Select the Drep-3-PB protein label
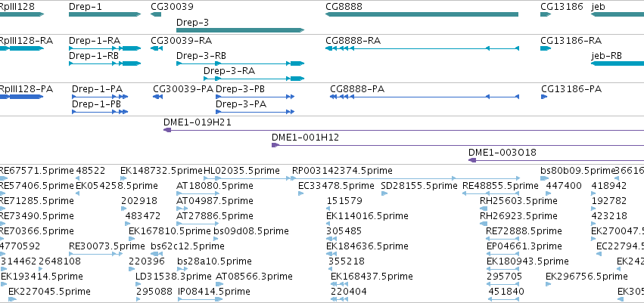Image resolution: width=644 pixels, height=303 pixels. (240, 89)
